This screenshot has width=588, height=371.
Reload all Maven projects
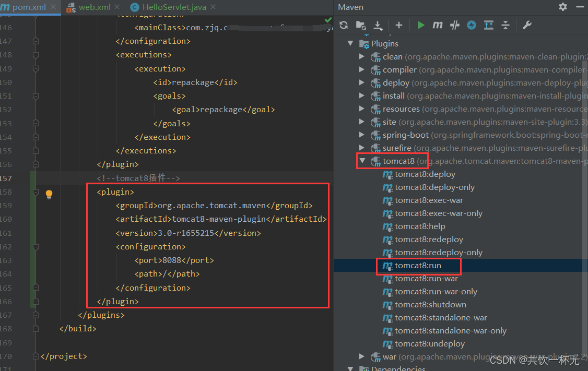coord(344,25)
